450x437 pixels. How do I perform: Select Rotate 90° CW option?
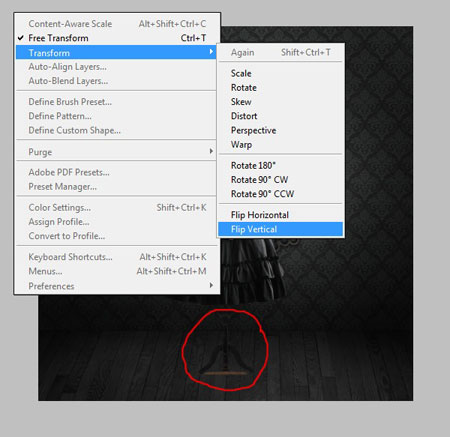pyautogui.click(x=280, y=180)
